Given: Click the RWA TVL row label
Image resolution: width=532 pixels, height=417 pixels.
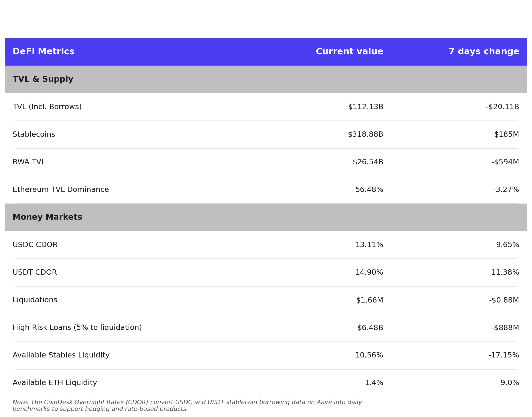Looking at the screenshot, I should pos(29,162).
